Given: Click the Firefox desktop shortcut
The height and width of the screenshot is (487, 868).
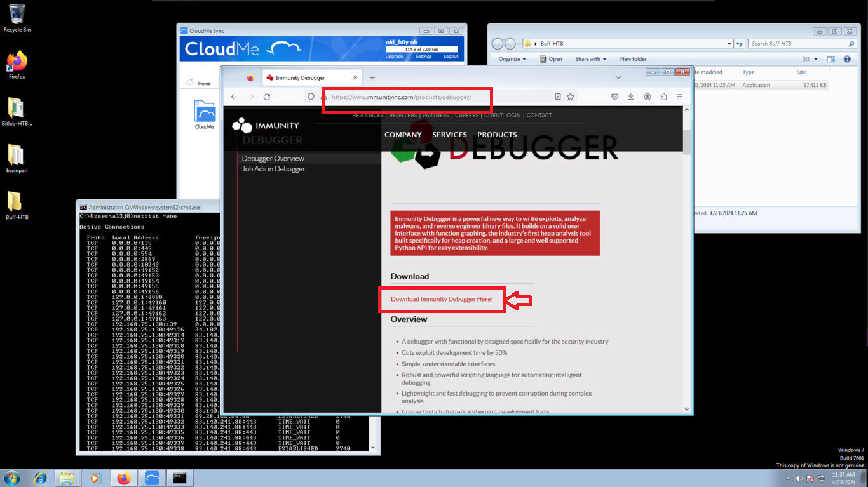Looking at the screenshot, I should pos(17,65).
